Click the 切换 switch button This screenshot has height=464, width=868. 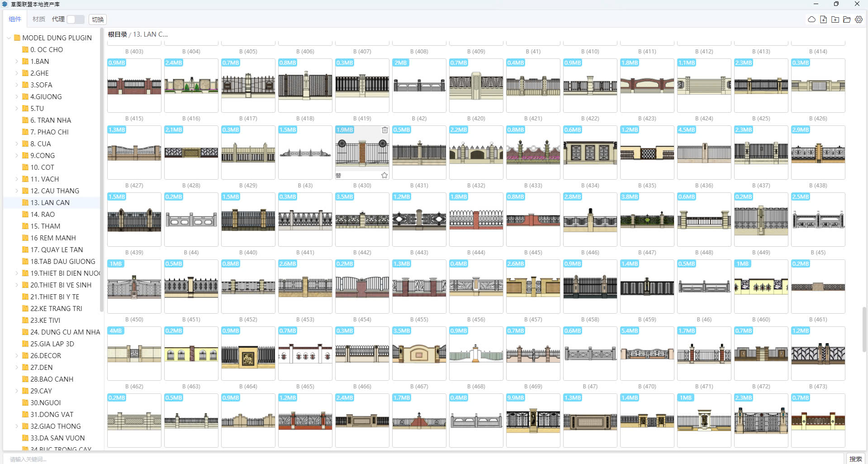[x=98, y=19]
